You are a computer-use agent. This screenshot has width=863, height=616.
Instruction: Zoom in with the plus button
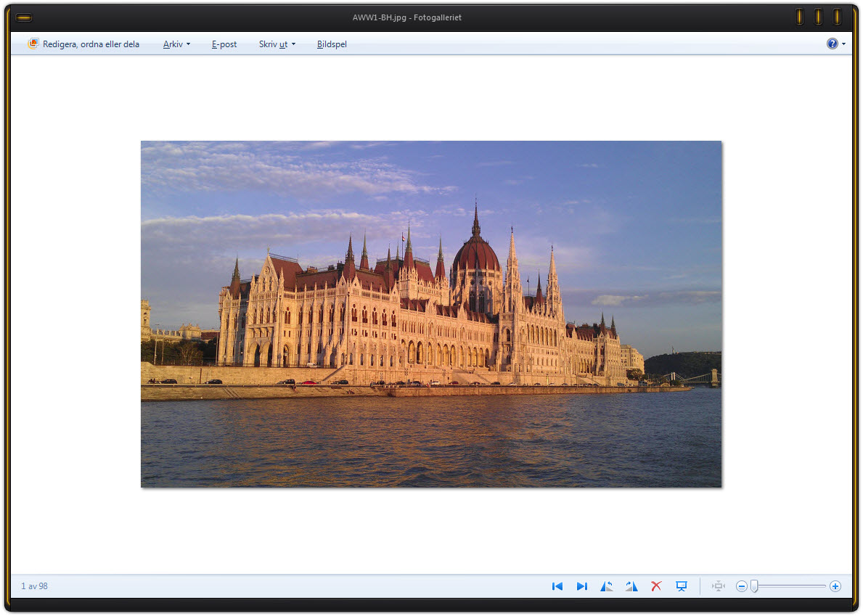coord(835,586)
